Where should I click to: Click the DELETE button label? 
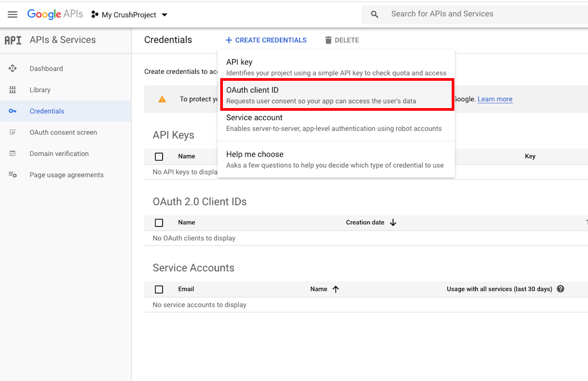click(x=347, y=40)
